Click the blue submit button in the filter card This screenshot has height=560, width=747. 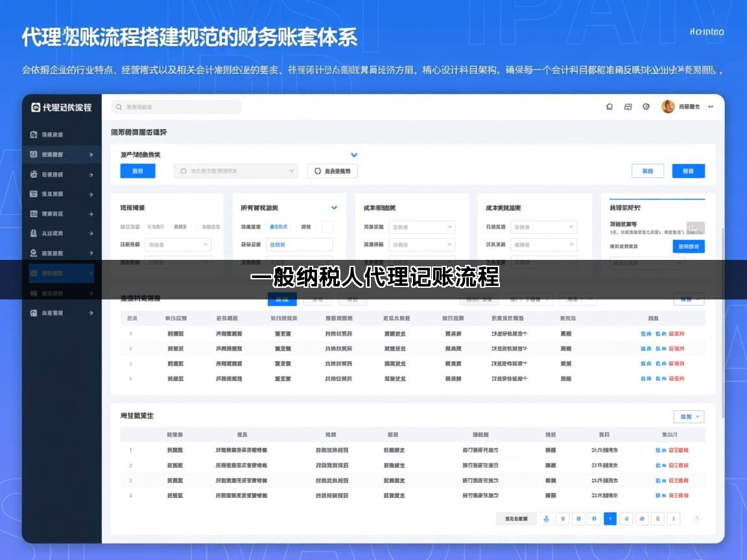(x=688, y=170)
